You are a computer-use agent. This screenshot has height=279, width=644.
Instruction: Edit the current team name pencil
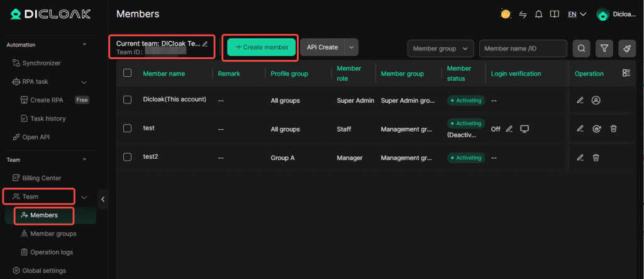pos(205,43)
